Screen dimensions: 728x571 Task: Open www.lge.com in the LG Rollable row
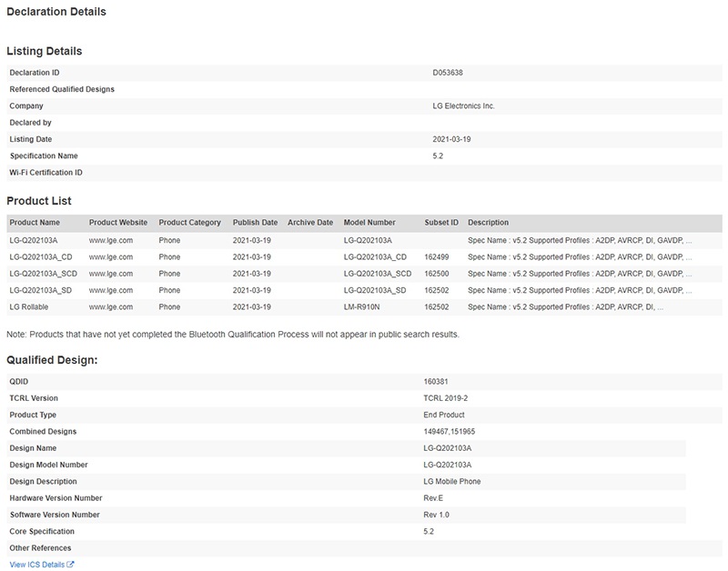pyautogui.click(x=111, y=307)
